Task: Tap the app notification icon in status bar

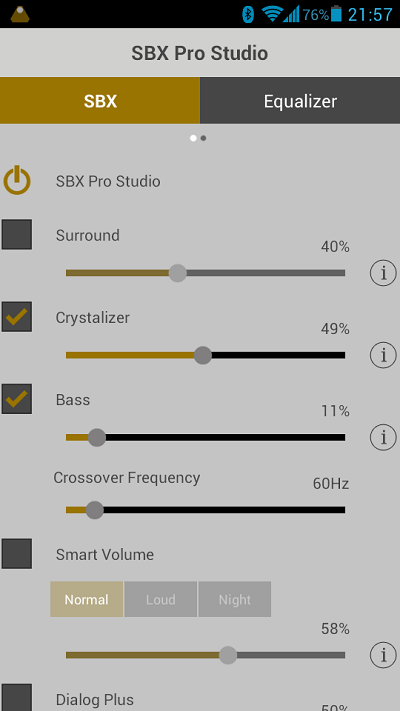Action: coord(20,14)
